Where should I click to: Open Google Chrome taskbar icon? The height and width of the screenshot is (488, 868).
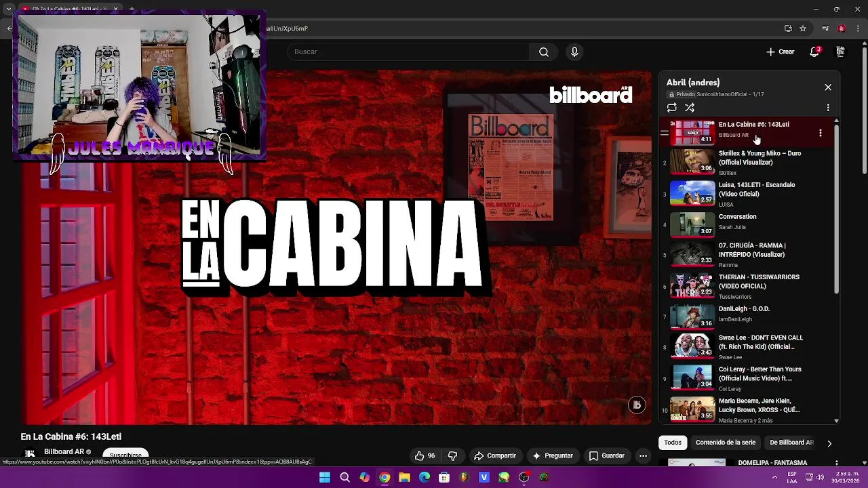click(x=384, y=477)
